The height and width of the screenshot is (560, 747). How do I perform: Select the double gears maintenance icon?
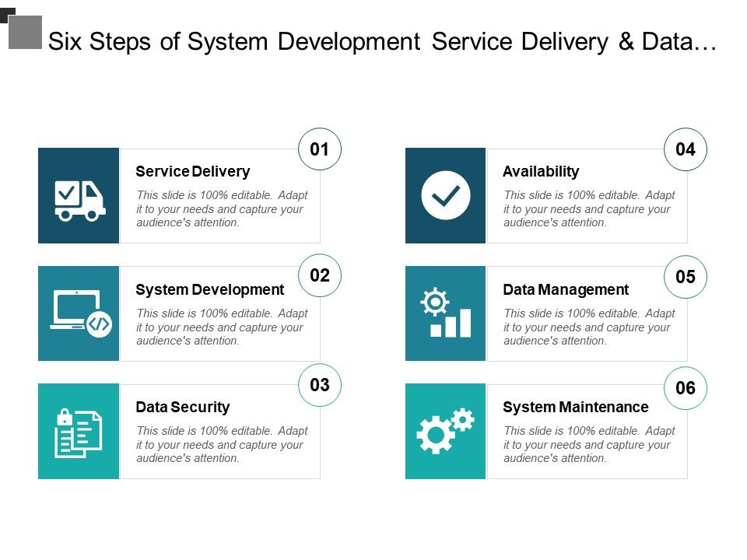[445, 430]
